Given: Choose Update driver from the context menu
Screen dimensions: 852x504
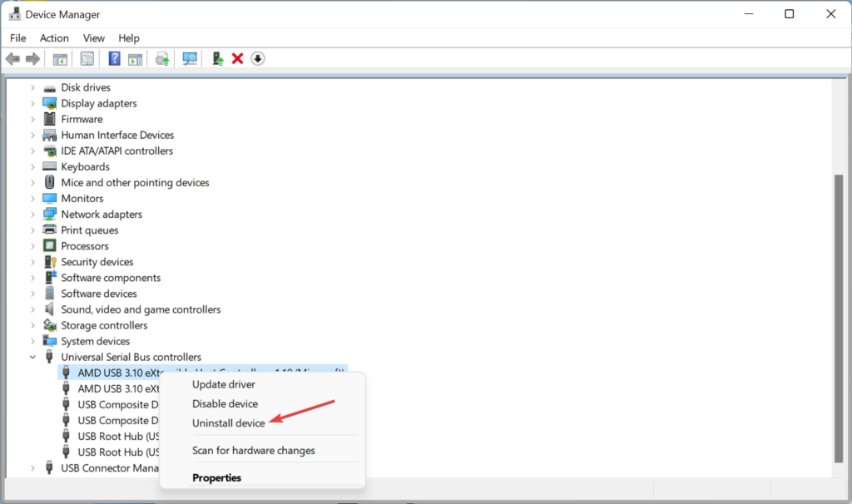Looking at the screenshot, I should (224, 384).
